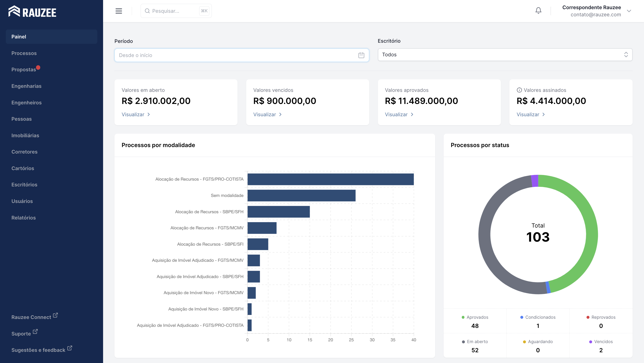644x363 pixels.
Task: Click the Período date field
Action: [241, 55]
